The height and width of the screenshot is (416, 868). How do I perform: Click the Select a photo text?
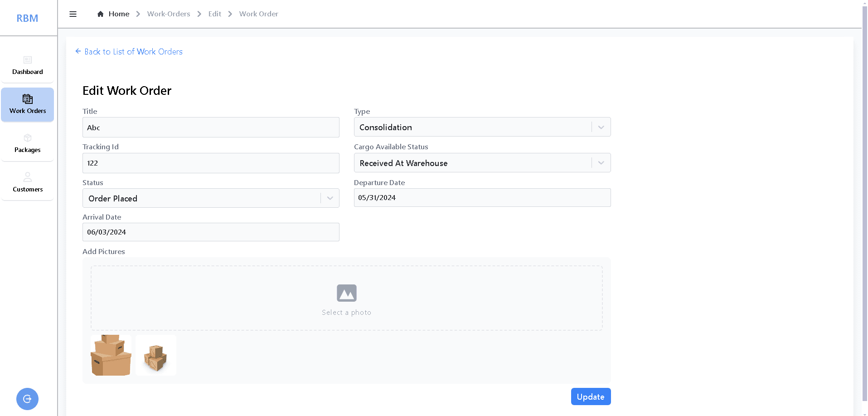coord(346,313)
